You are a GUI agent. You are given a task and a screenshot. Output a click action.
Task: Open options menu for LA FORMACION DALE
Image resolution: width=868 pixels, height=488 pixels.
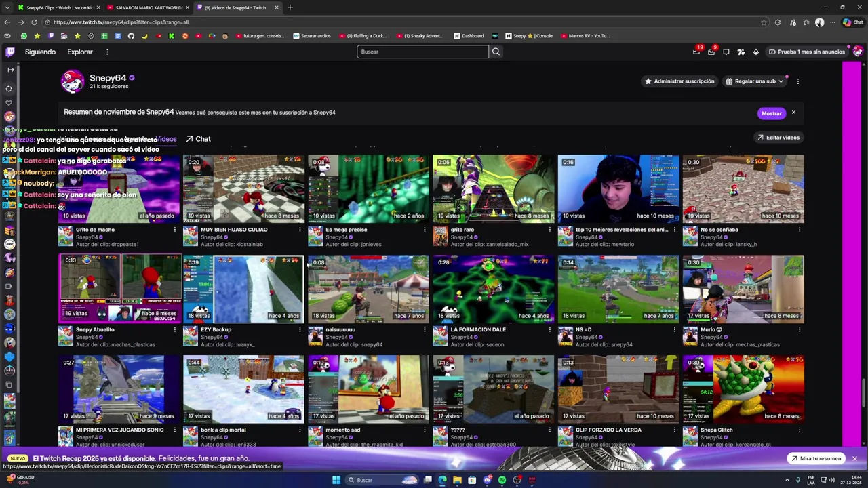point(549,330)
